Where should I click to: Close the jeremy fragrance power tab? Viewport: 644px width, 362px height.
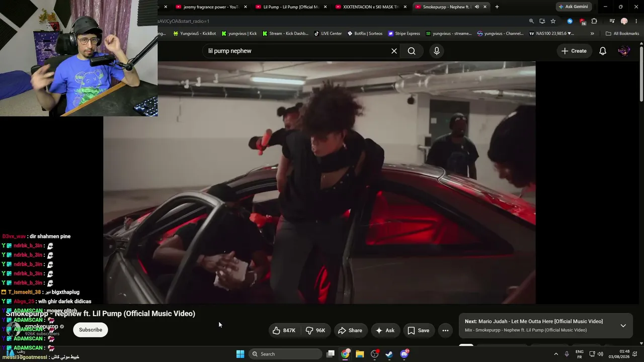point(246,7)
